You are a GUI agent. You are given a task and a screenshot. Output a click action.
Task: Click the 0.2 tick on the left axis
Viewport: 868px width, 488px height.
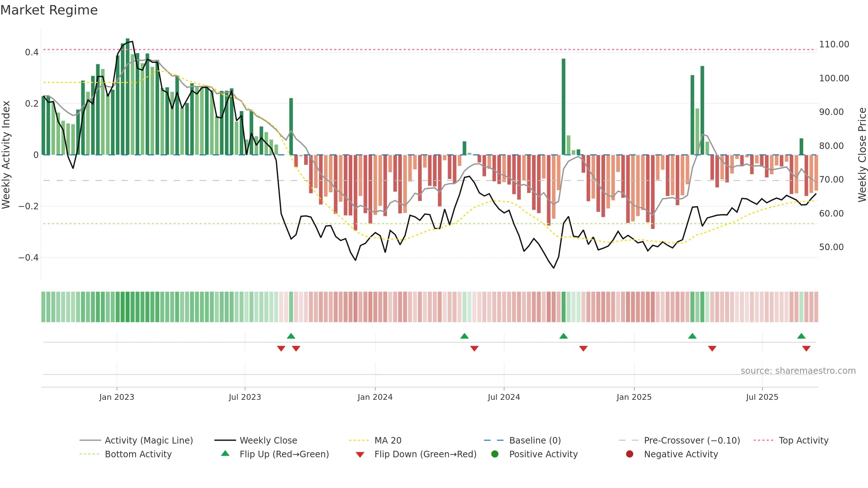coord(32,104)
